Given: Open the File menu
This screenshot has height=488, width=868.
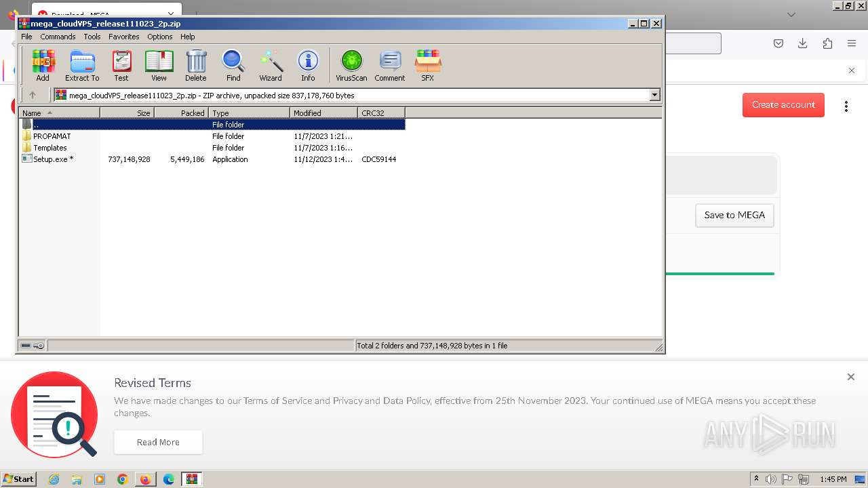Looking at the screenshot, I should pyautogui.click(x=26, y=37).
